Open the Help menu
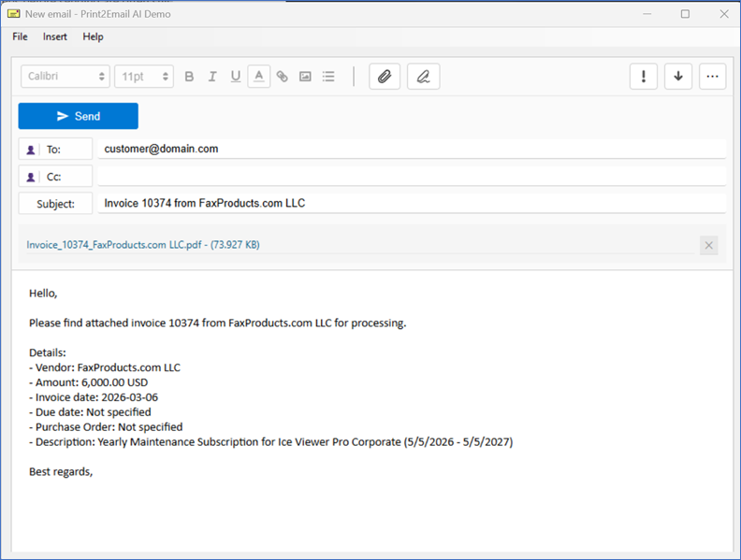The width and height of the screenshot is (741, 560). click(x=93, y=36)
